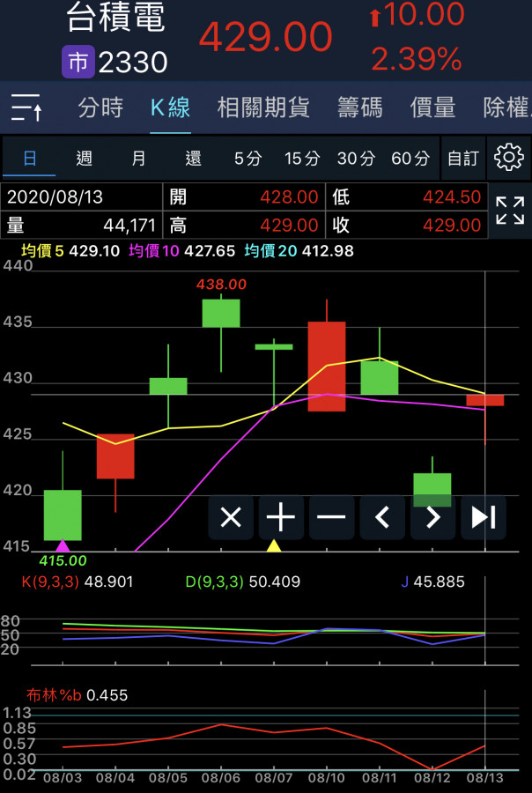Switch to 60分 interval
532x793 pixels.
tap(410, 159)
